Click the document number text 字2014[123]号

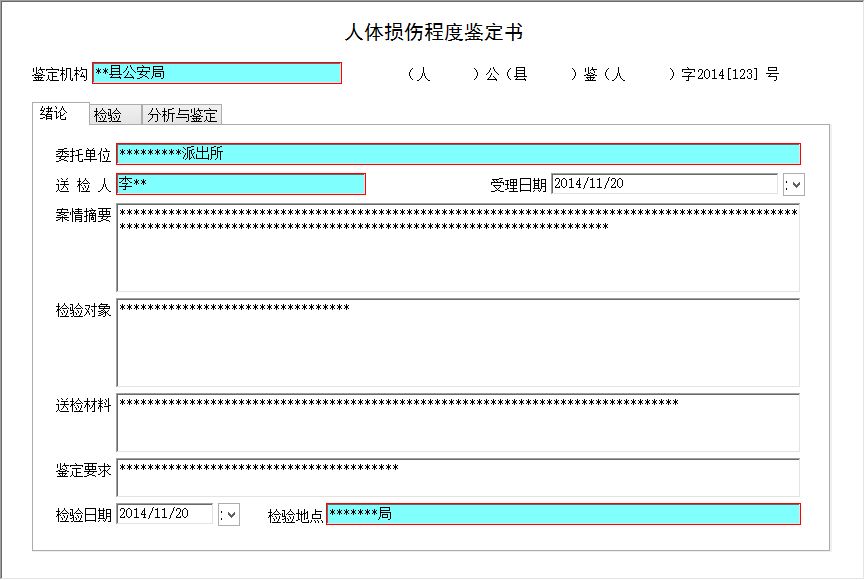tap(730, 74)
